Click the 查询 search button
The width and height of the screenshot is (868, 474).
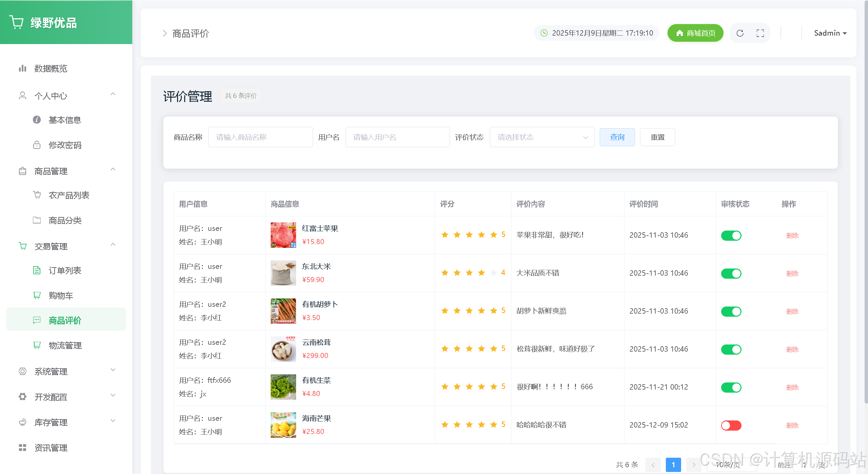pyautogui.click(x=617, y=137)
